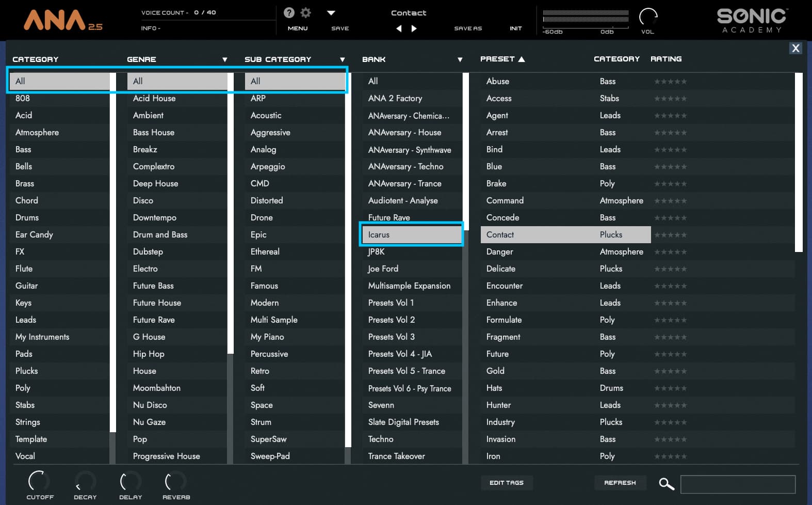Click the Genre column scrollbar
Screen dimensions: 812x505
[x=231, y=213]
